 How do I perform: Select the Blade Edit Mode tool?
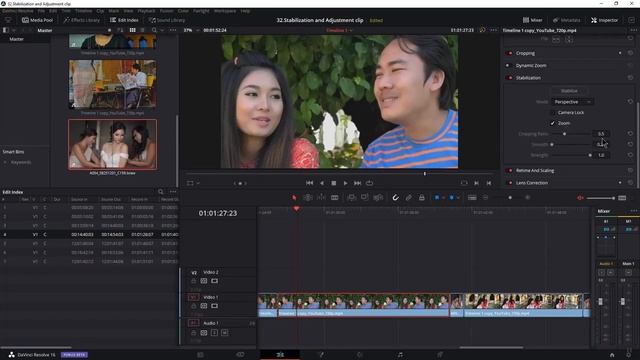tap(335, 198)
